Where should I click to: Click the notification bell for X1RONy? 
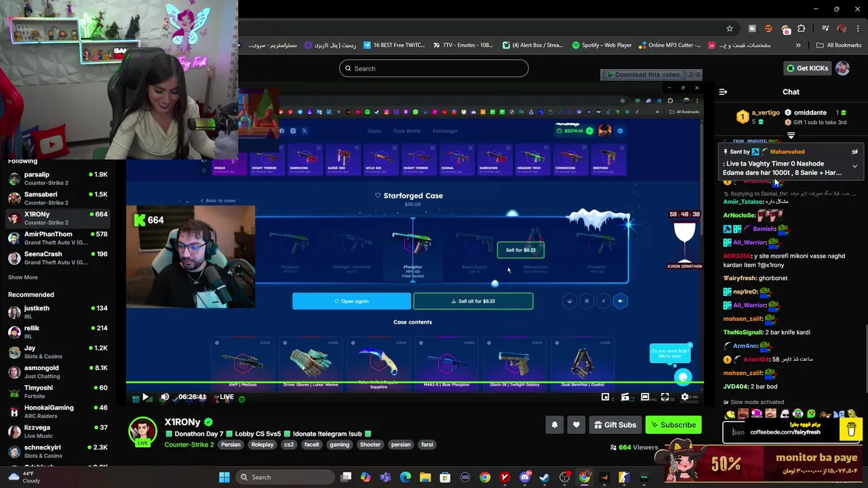[555, 425]
